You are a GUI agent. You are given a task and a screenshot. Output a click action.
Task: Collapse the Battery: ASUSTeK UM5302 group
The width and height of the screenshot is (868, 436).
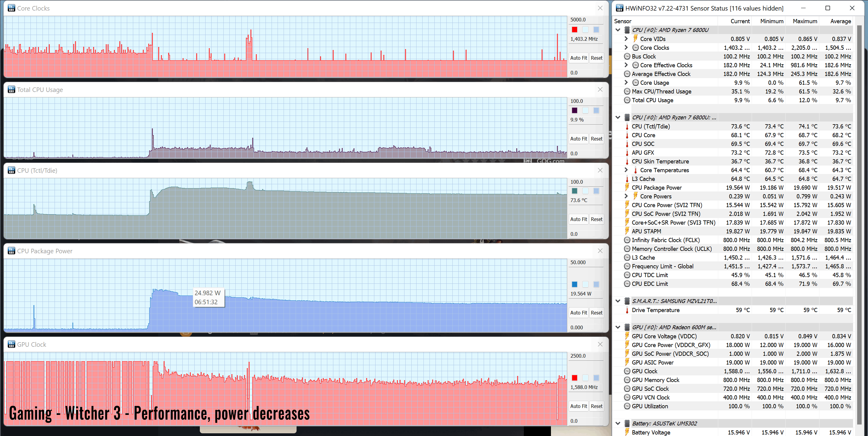pyautogui.click(x=618, y=424)
